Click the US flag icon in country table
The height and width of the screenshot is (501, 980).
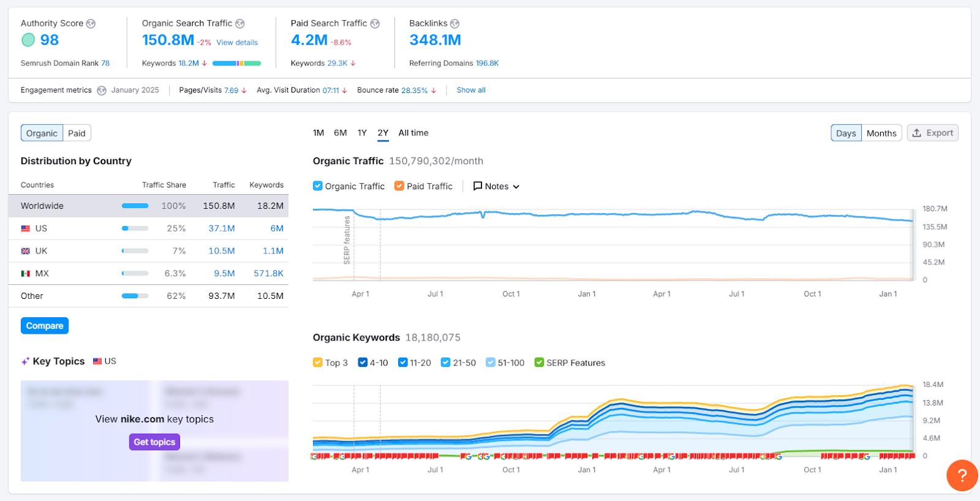pyautogui.click(x=26, y=228)
